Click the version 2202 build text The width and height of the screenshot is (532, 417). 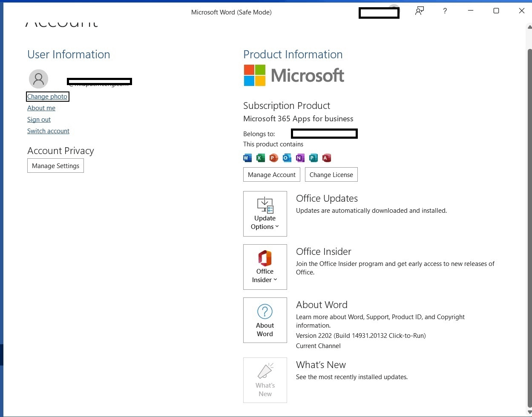[361, 335]
